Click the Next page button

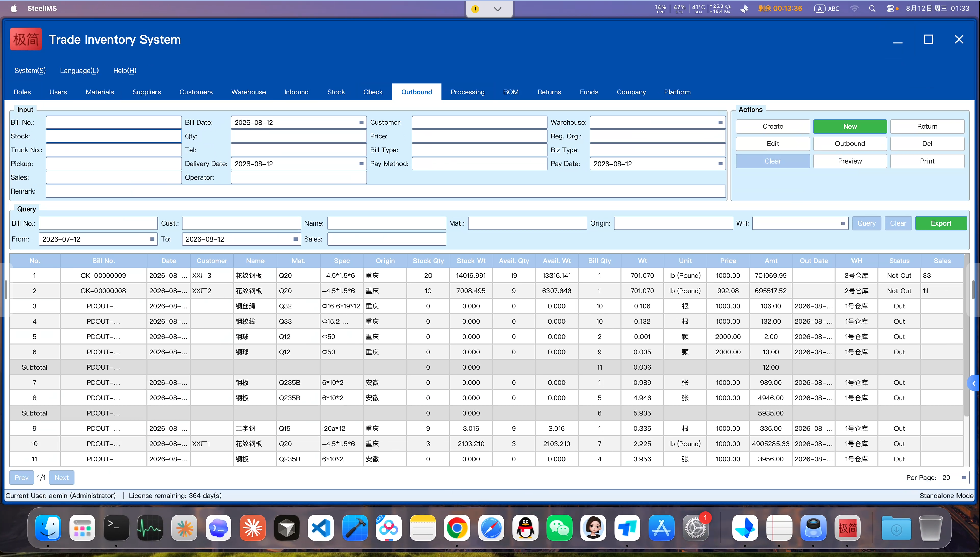(62, 477)
